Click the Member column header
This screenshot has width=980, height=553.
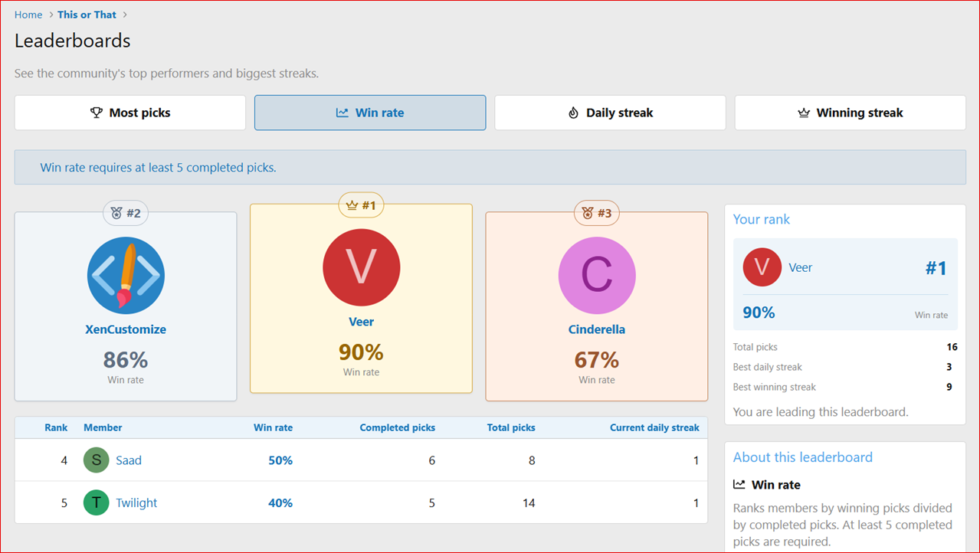103,427
